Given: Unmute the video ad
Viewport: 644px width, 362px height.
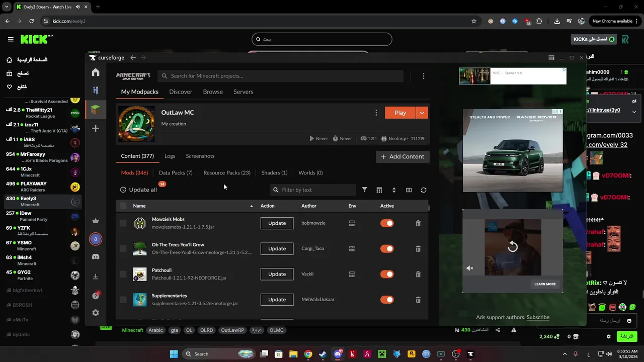Looking at the screenshot, I should [470, 268].
